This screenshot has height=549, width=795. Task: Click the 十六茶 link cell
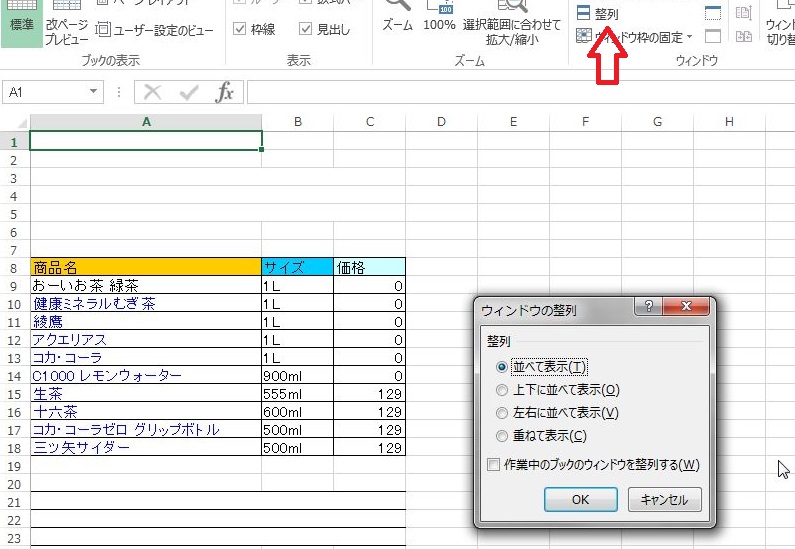[x=146, y=412]
